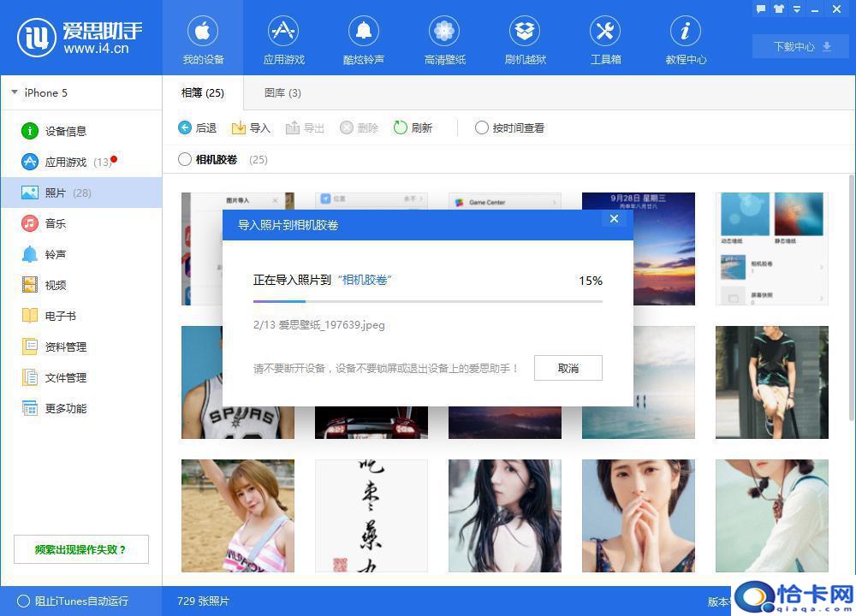This screenshot has width=856, height=616.
Task: Click the i4 爱思助手 logo
Action: 80,37
